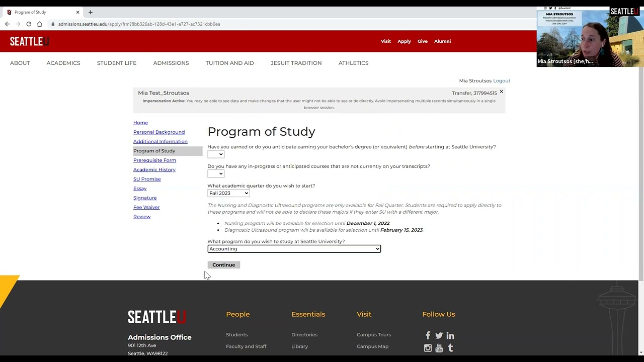Viewport: 644px width, 362px height.
Task: Open Seattle U LinkedIn icon
Action: (450, 335)
